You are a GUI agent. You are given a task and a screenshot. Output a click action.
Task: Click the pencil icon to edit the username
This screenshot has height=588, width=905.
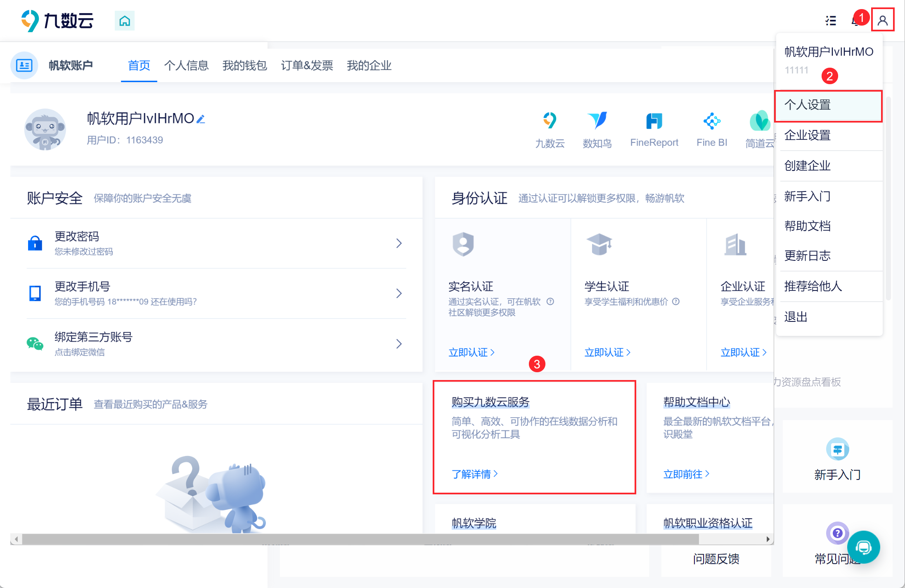tap(201, 119)
